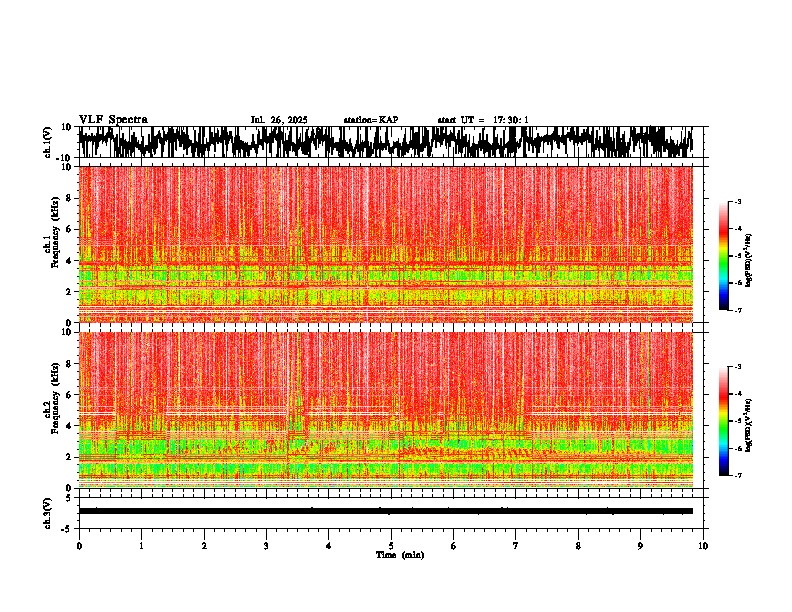Select the "start UT = 17:30: 1" text
Image resolution: width=792 pixels, height=612 pixels.
(x=483, y=120)
